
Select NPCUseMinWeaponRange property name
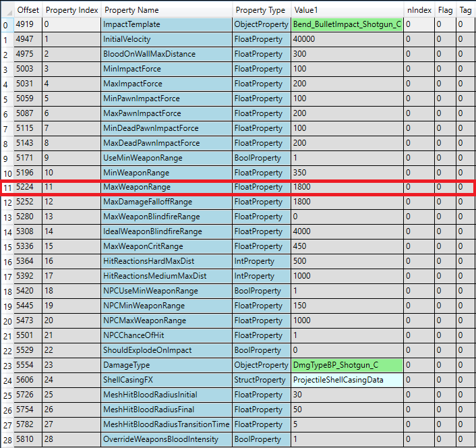tap(167, 291)
